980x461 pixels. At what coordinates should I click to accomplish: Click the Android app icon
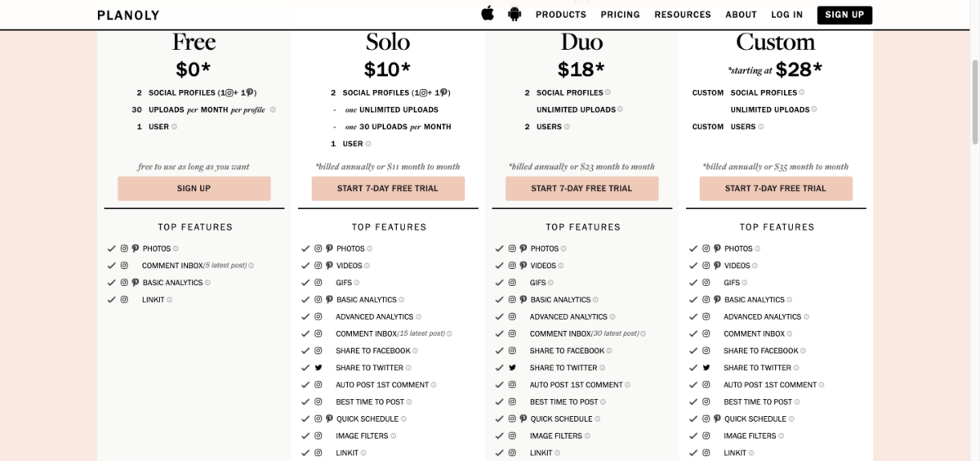[x=514, y=14]
